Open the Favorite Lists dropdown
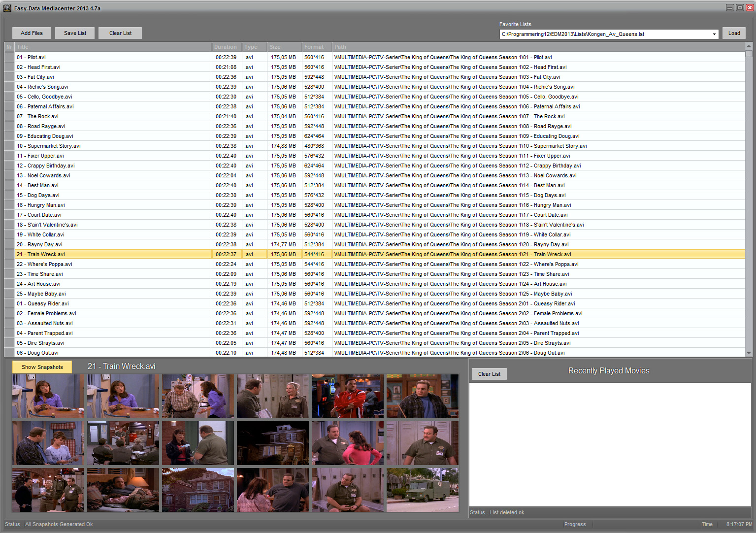Screen dimensions: 756x533 click(x=714, y=34)
